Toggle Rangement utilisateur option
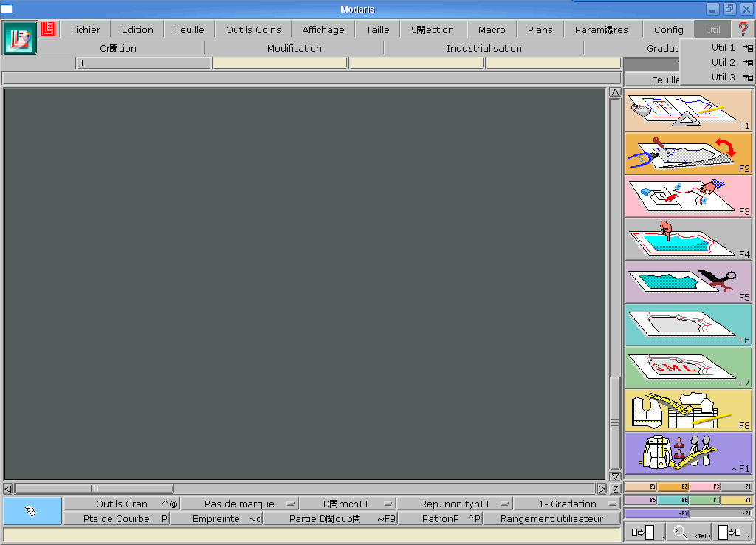This screenshot has width=756, height=545. pyautogui.click(x=551, y=518)
